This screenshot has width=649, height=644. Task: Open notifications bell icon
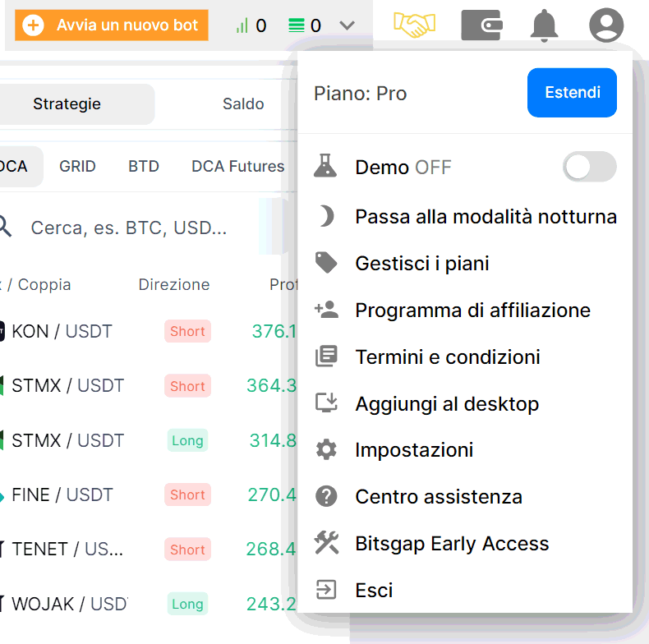[544, 25]
